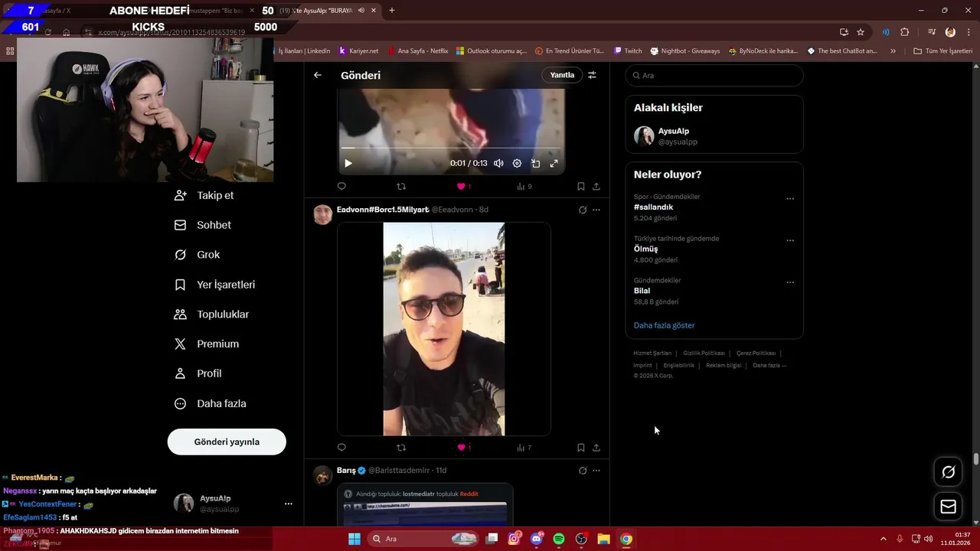Open Barış's profile name link
Image resolution: width=980 pixels, height=551 pixels.
click(x=346, y=470)
